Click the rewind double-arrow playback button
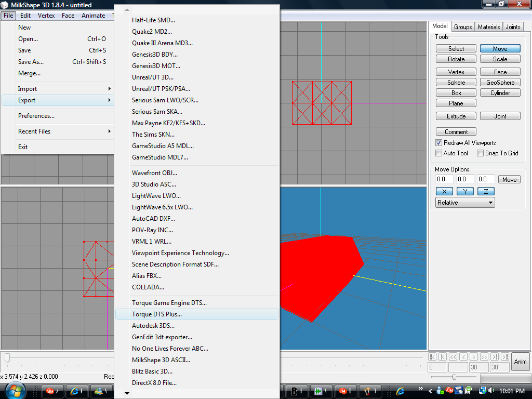This screenshot has height=399, width=532. (x=453, y=356)
